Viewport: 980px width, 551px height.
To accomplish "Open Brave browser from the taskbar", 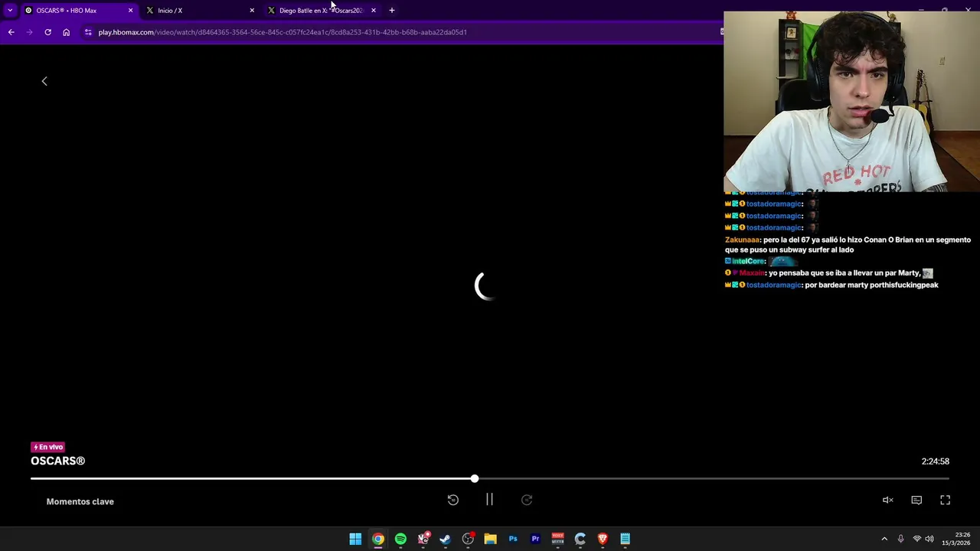I will click(603, 539).
